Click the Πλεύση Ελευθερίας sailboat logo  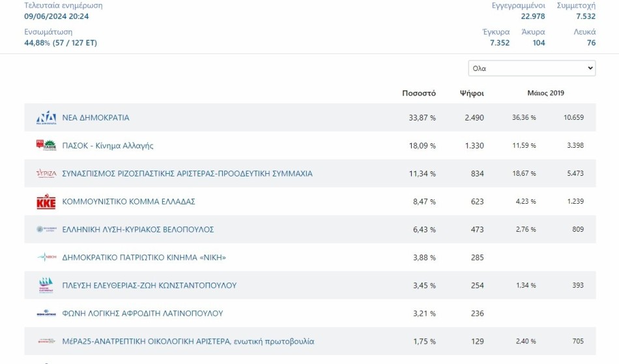46,285
